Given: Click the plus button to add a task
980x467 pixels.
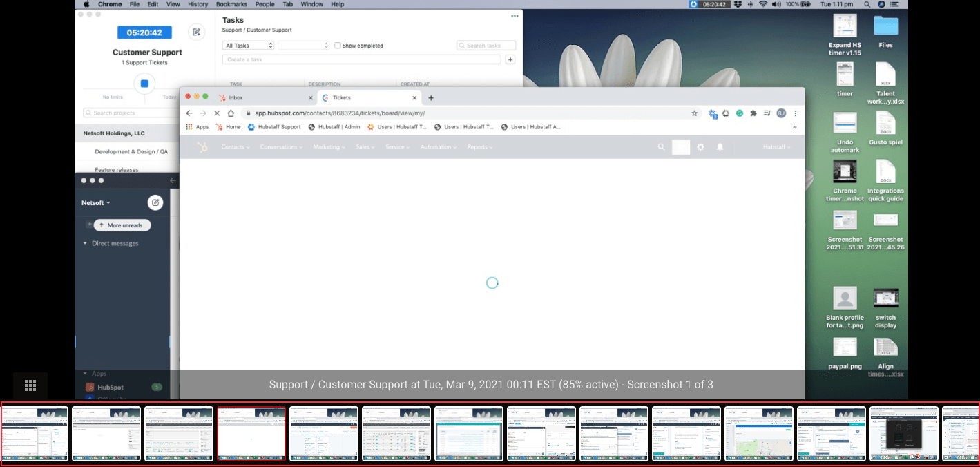Looking at the screenshot, I should pos(510,59).
